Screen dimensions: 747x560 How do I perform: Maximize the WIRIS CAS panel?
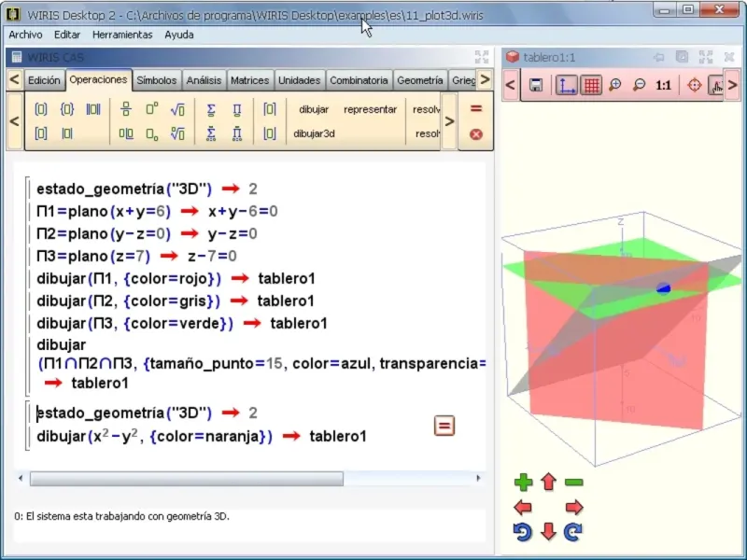click(x=482, y=57)
